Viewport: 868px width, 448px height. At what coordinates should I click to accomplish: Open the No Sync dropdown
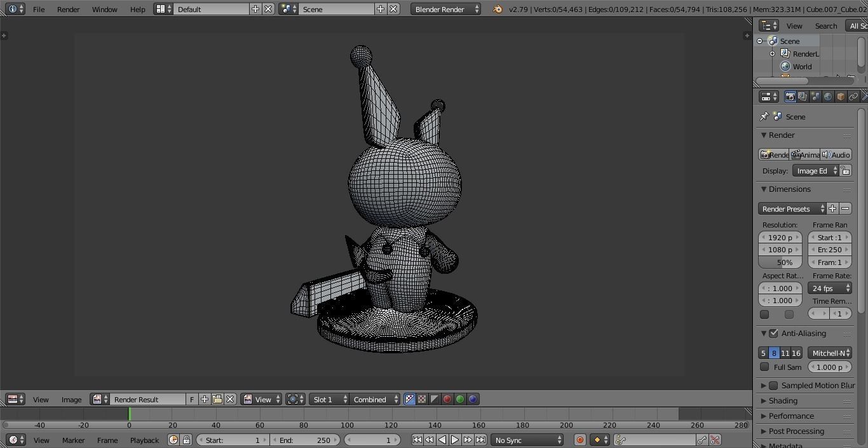click(527, 440)
